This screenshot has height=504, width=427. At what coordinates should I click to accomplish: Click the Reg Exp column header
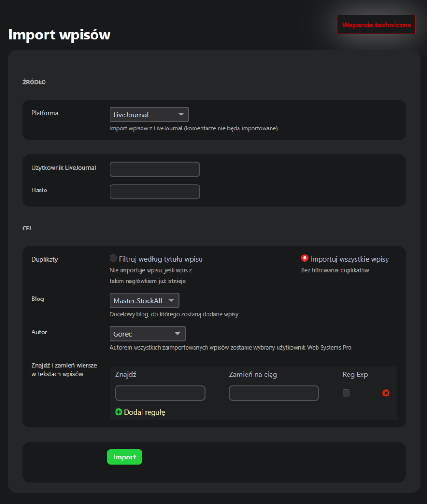[x=355, y=375]
